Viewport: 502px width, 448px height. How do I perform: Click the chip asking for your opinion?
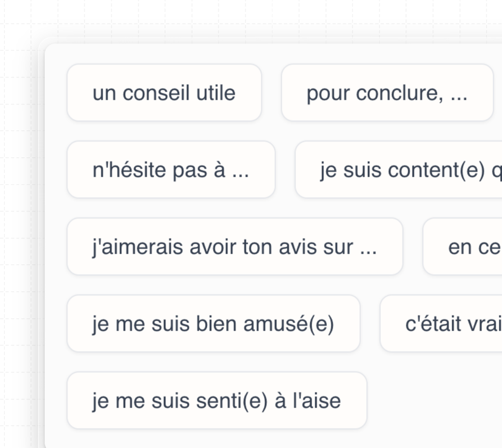(x=235, y=247)
